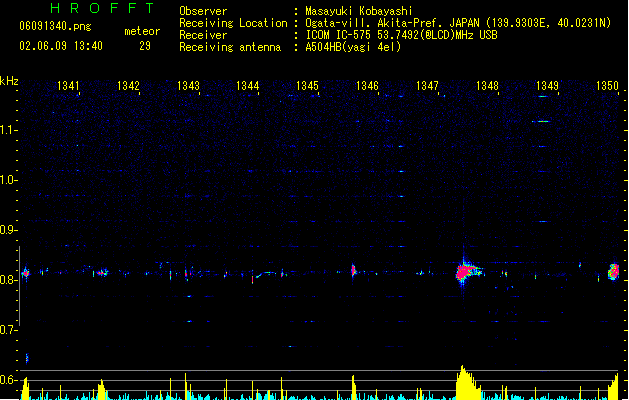629x400 pixels.
Task: Click the Observer label
Action: (x=203, y=11)
